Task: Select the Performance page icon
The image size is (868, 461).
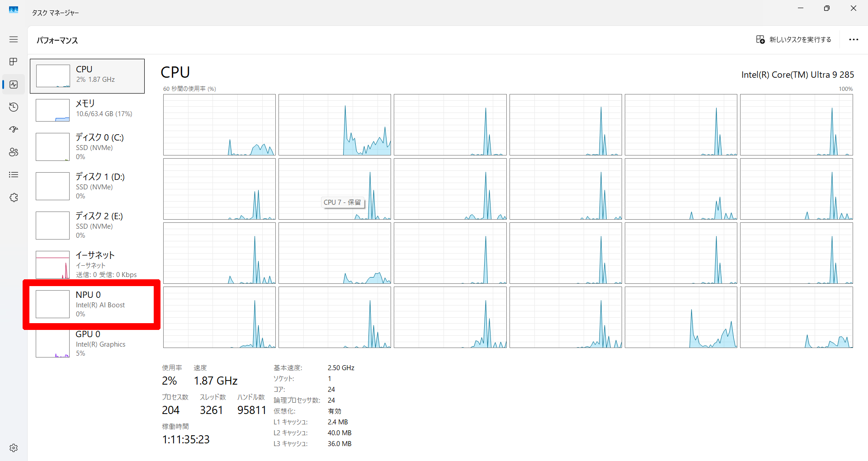Action: (14, 85)
